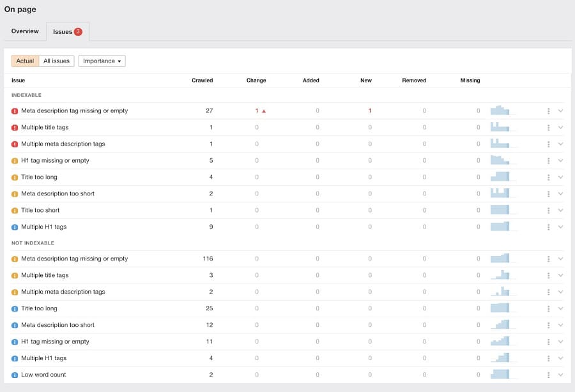Click the orange warning icon beside Title too short
The width and height of the screenshot is (575, 392).
click(x=15, y=211)
